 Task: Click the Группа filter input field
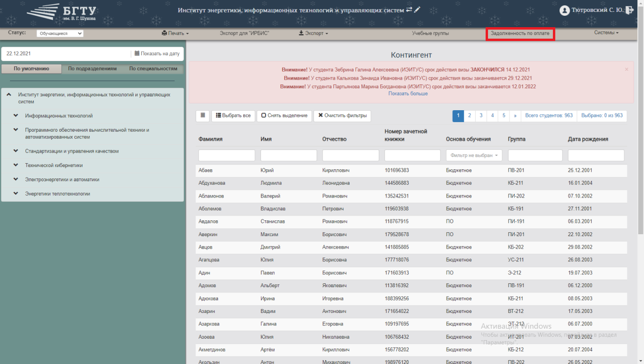(535, 156)
